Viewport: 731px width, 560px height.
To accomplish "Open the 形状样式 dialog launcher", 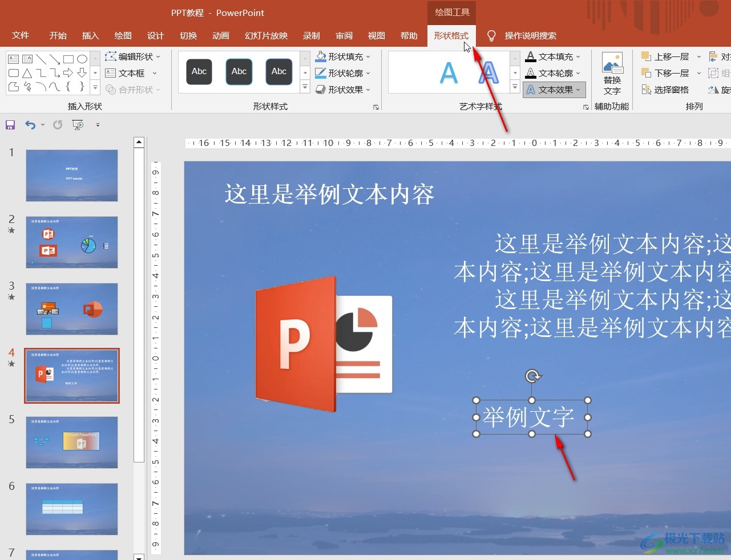I will 376,107.
